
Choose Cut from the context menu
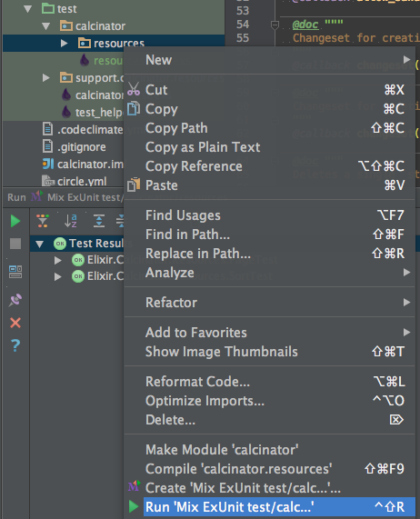coord(269,90)
